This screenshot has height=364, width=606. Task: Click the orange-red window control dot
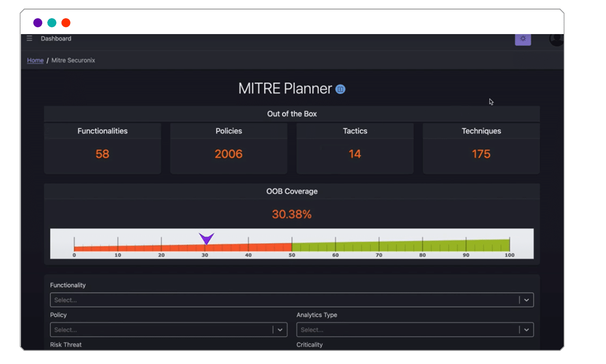66,23
